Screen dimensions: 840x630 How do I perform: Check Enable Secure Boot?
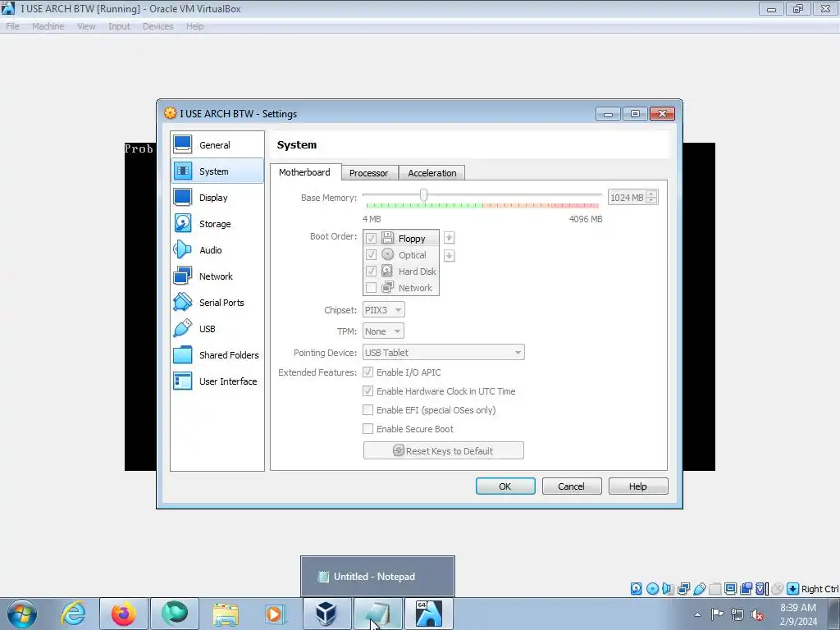[x=368, y=428]
